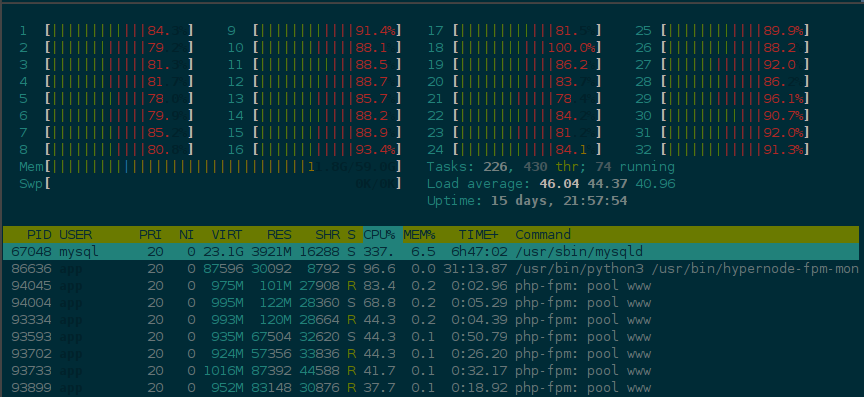864x397 pixels.
Task: Select php-fpm process with PID 93899
Action: coord(431,388)
